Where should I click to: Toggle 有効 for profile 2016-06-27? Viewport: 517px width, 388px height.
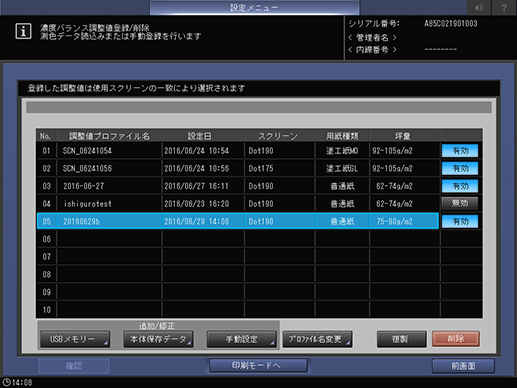tap(460, 186)
